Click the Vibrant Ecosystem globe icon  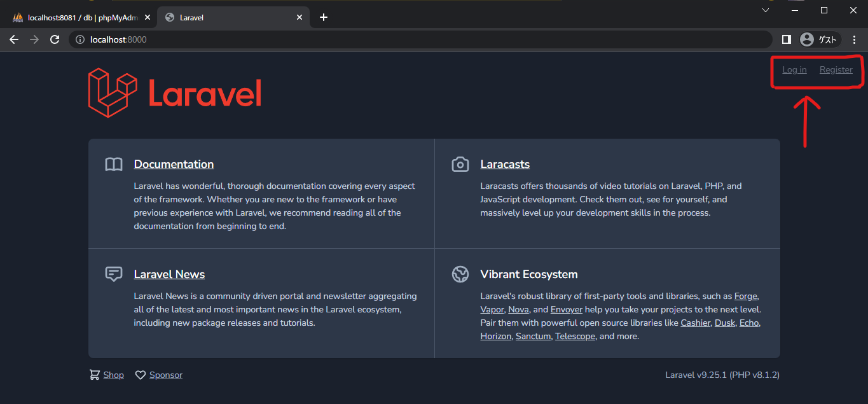tap(460, 274)
